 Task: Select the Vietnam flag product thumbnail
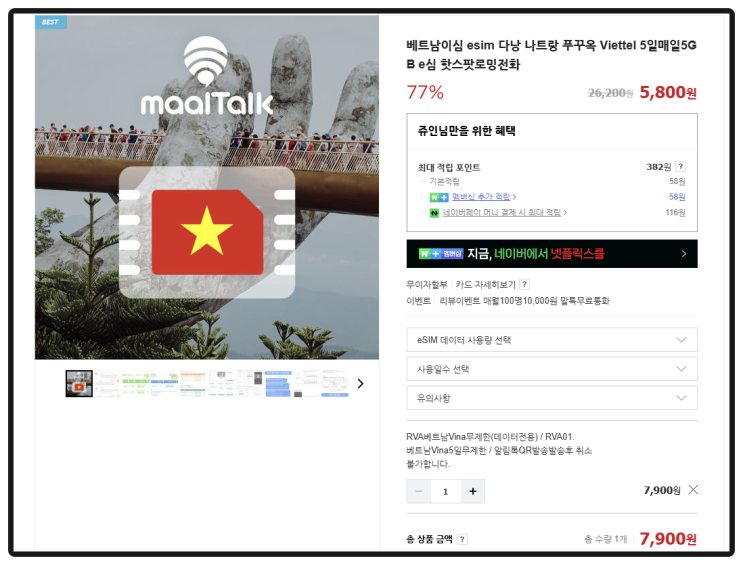click(x=79, y=383)
